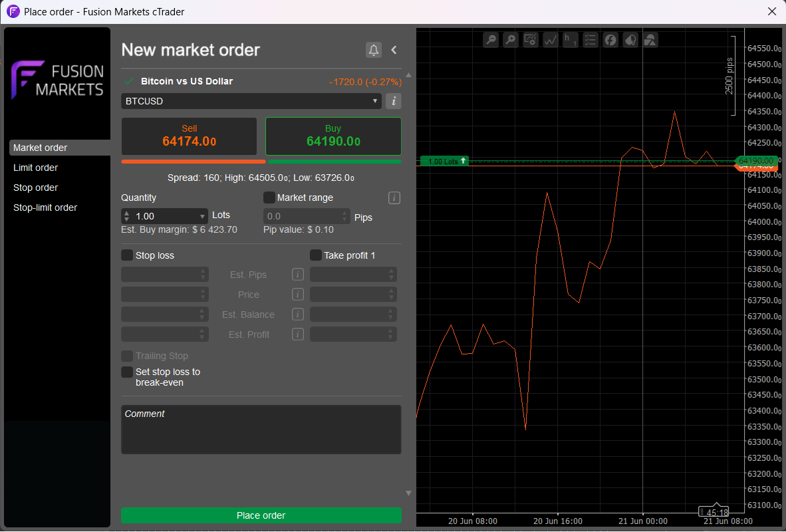Click the Fusion Markets logo
The height and width of the screenshot is (532, 786).
[x=57, y=80]
